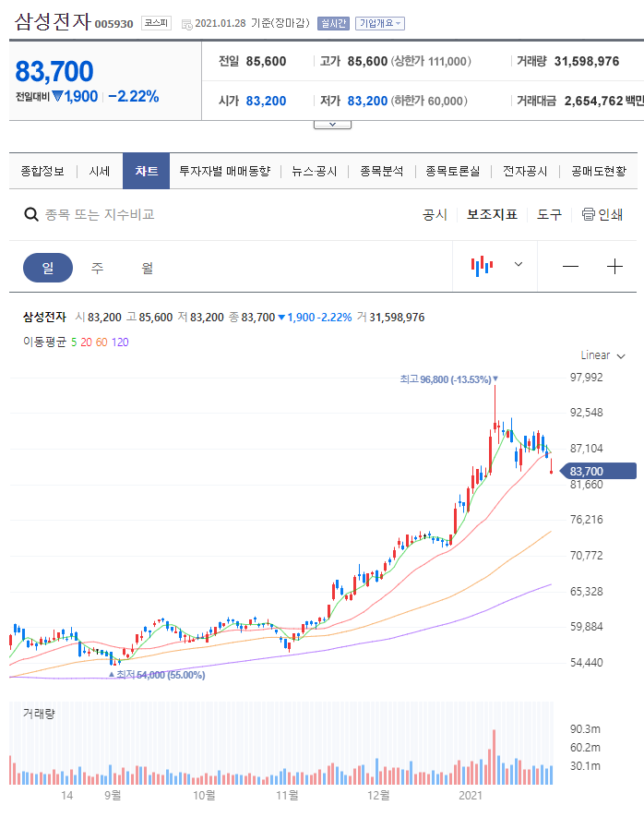
Task: Click the 거래량 31,598,976 header value
Action: (587, 61)
